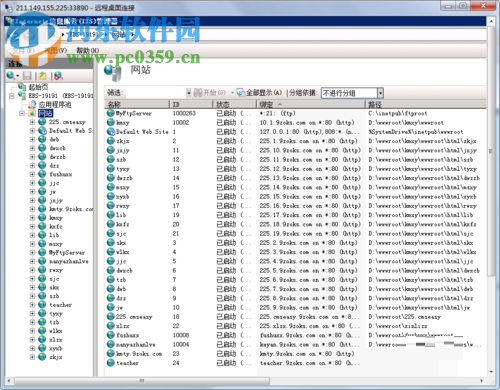The width and height of the screenshot is (500, 390).
Task: Select Default Web Site icon in list
Action: [x=111, y=132]
